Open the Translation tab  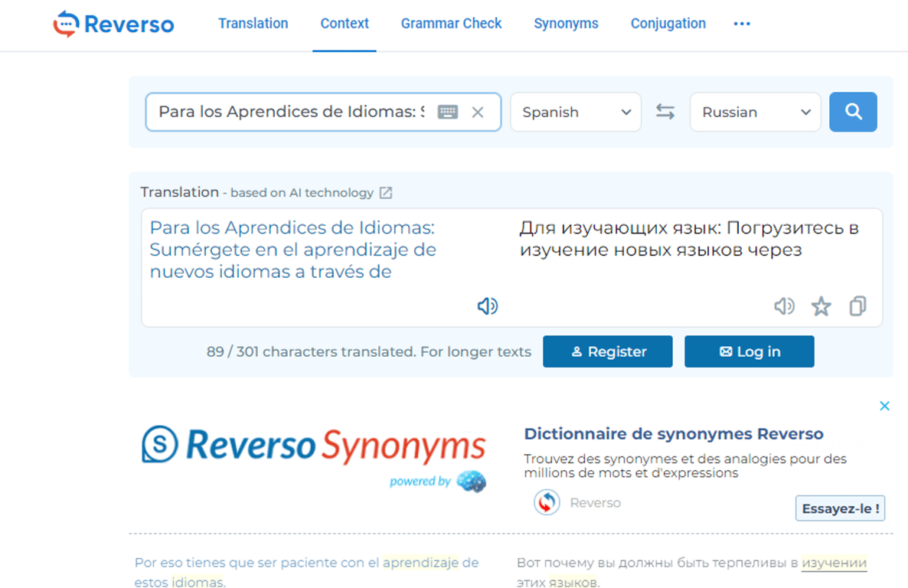coord(253,24)
